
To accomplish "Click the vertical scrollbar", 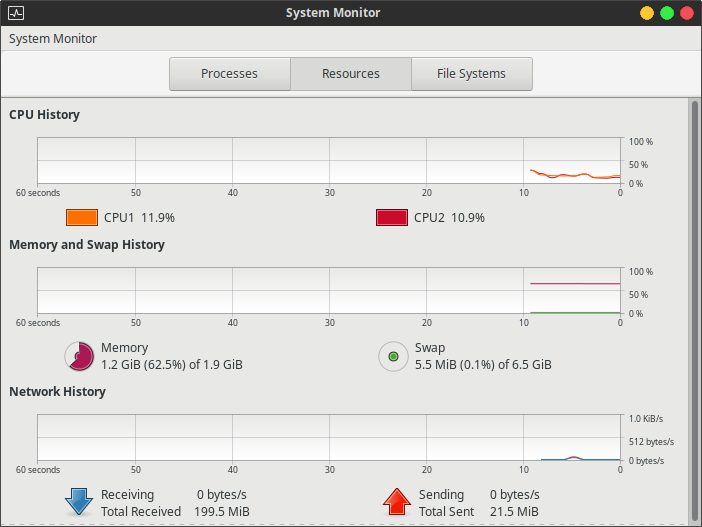I will 694,309.
